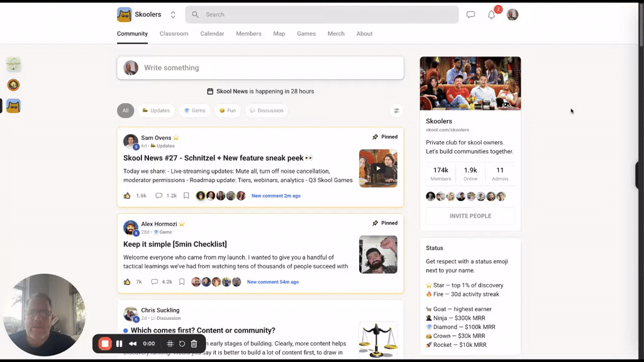The image size is (644, 362).
Task: Stop the screen recording with red button
Action: coord(105,344)
